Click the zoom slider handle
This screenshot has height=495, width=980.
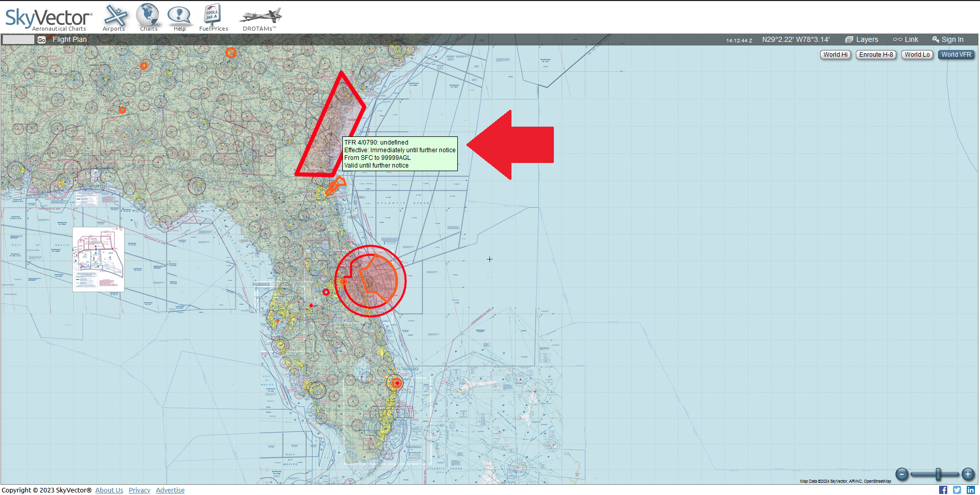pos(938,474)
